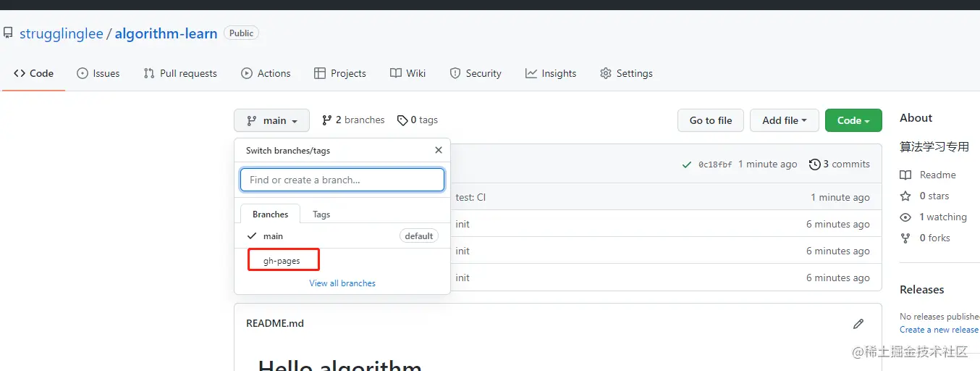Click the Security shield icon

pyautogui.click(x=455, y=73)
